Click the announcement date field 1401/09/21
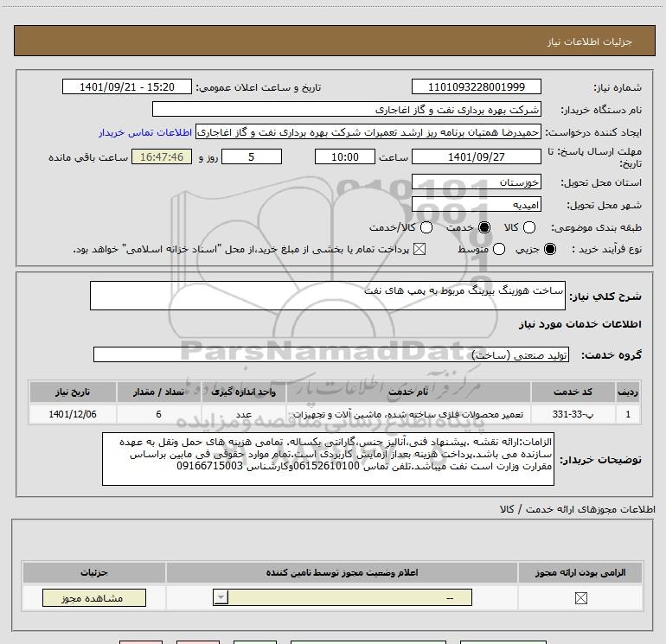Viewport: 666px width, 644px height. 127,86
